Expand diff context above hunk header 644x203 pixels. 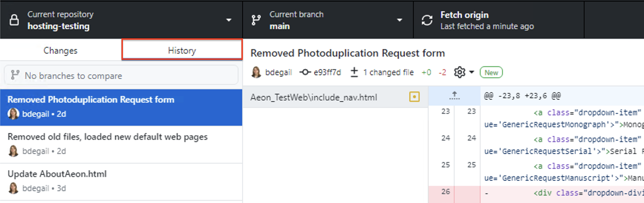454,96
